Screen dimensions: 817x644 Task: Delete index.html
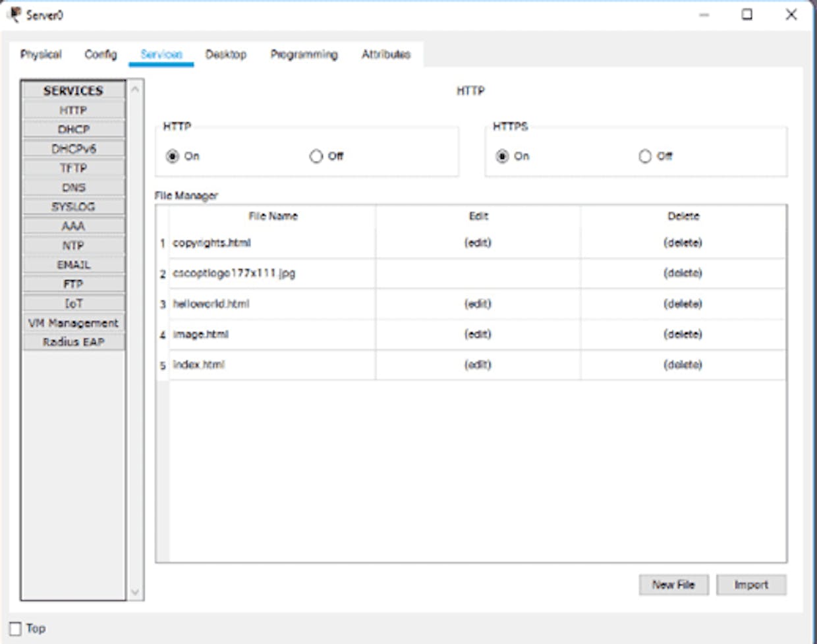pyautogui.click(x=683, y=365)
